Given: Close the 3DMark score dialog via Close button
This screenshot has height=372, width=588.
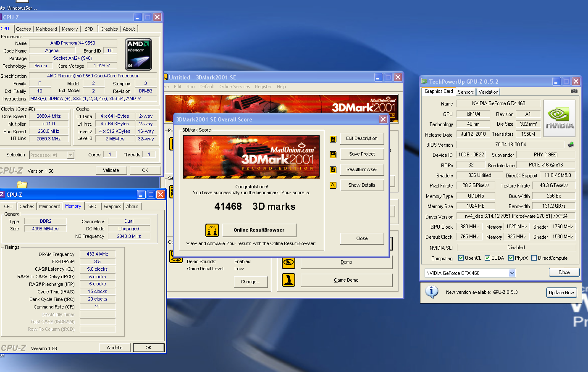Looking at the screenshot, I should (362, 239).
